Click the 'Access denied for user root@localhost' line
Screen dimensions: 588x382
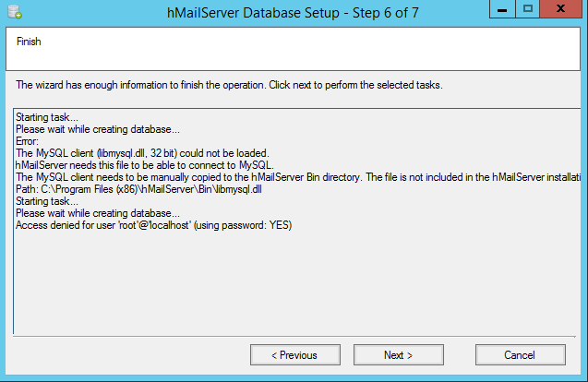click(x=154, y=225)
